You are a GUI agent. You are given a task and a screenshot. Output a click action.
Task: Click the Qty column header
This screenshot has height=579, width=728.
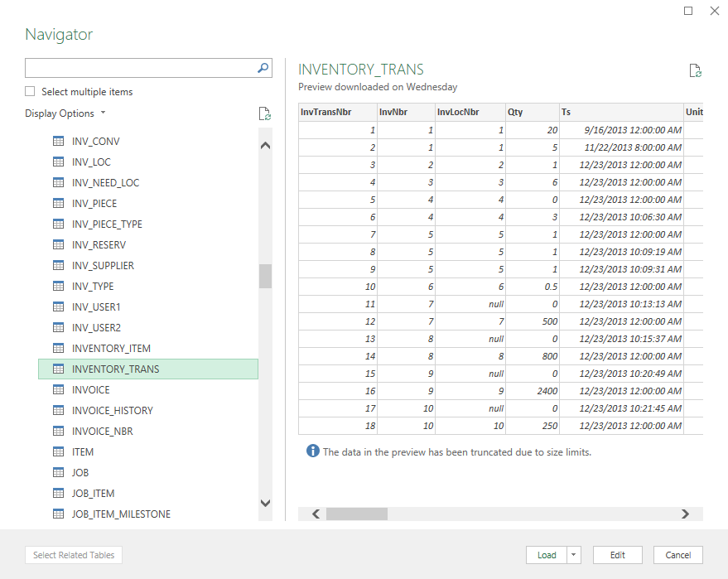531,112
